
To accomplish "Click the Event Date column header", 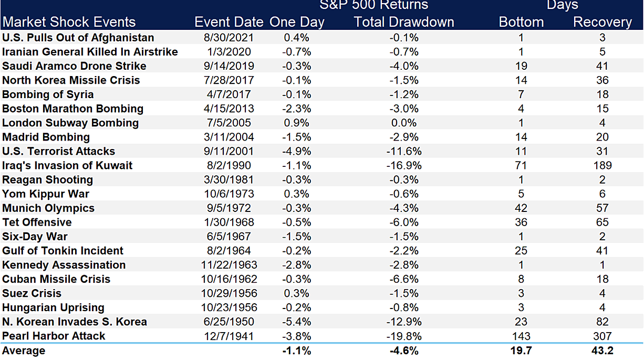I will click(x=228, y=22).
